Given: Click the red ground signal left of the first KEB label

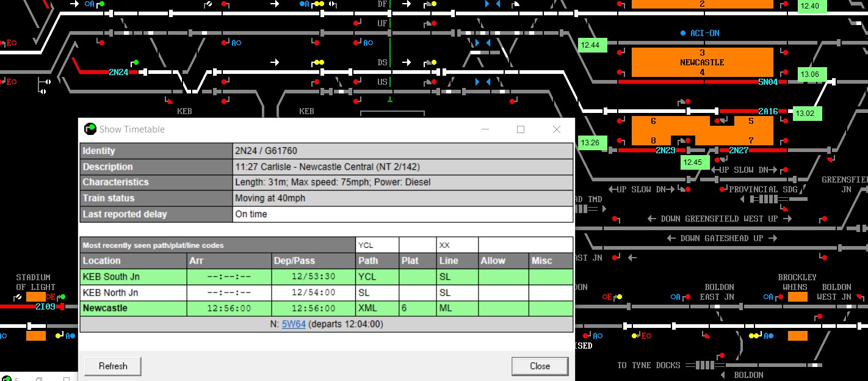Looking at the screenshot, I should pos(170,101).
